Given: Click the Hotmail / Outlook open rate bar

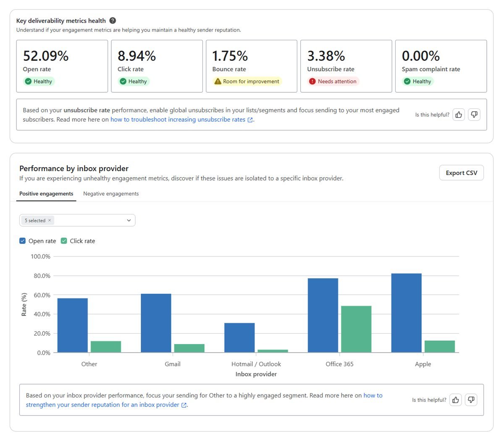Looking at the screenshot, I should click(x=239, y=338).
